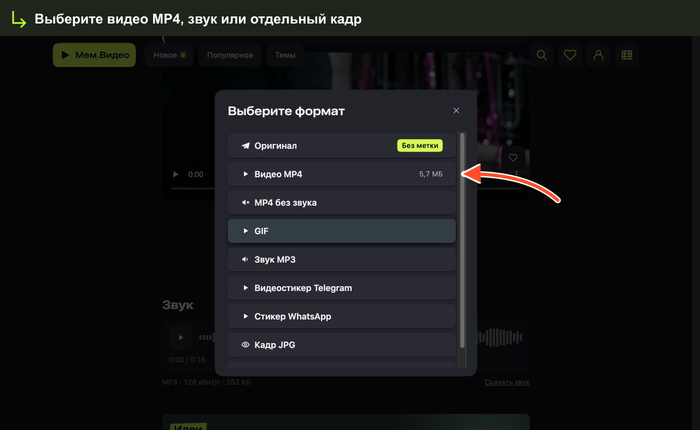The image size is (700, 430).
Task: Open the video player three-dot menu
Action: (517, 173)
